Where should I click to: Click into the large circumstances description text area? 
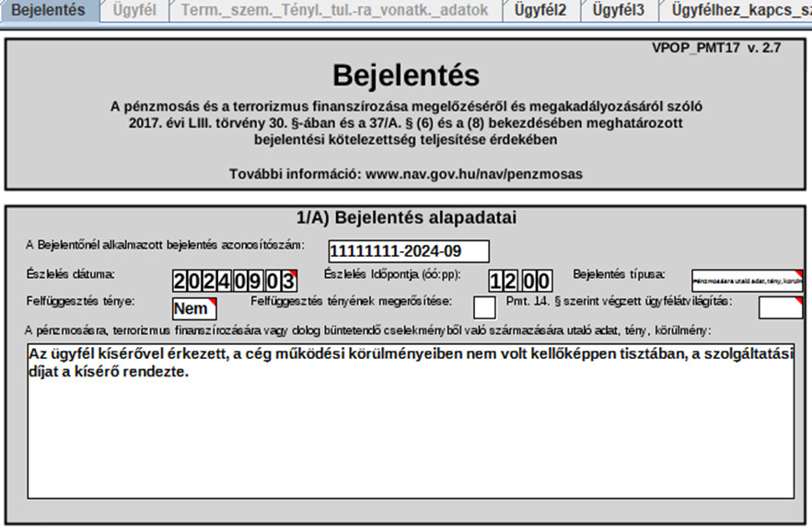411,433
